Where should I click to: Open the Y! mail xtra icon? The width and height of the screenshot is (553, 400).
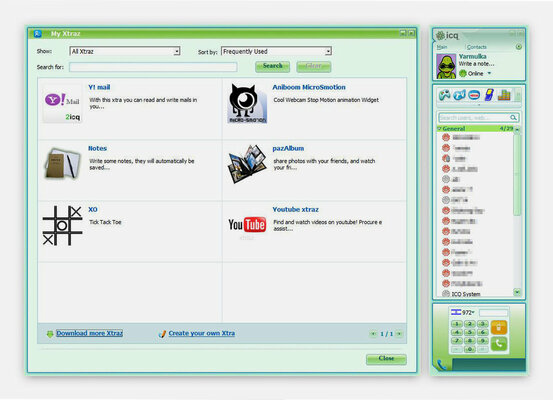pos(62,104)
